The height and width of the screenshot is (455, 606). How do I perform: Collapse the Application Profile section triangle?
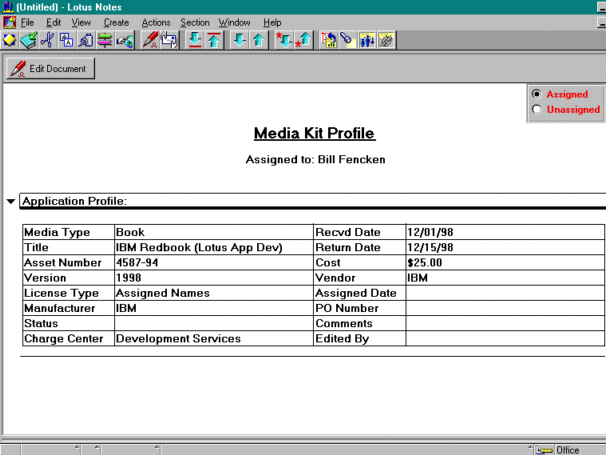pyautogui.click(x=11, y=201)
